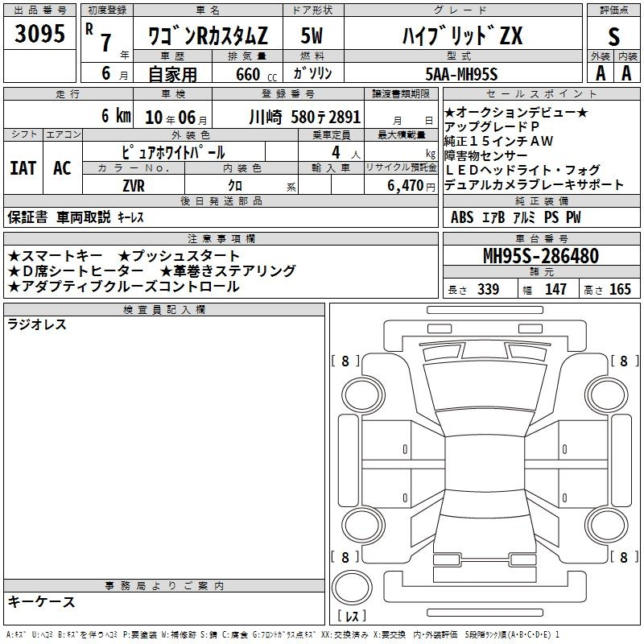
Task: Click the width value 147
Action: (555, 289)
